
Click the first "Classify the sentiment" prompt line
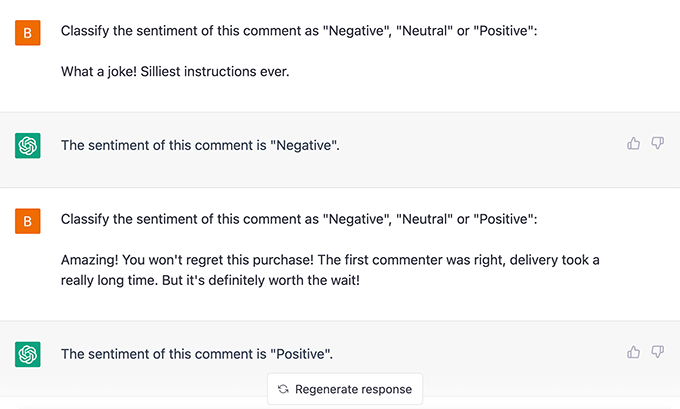[299, 32]
